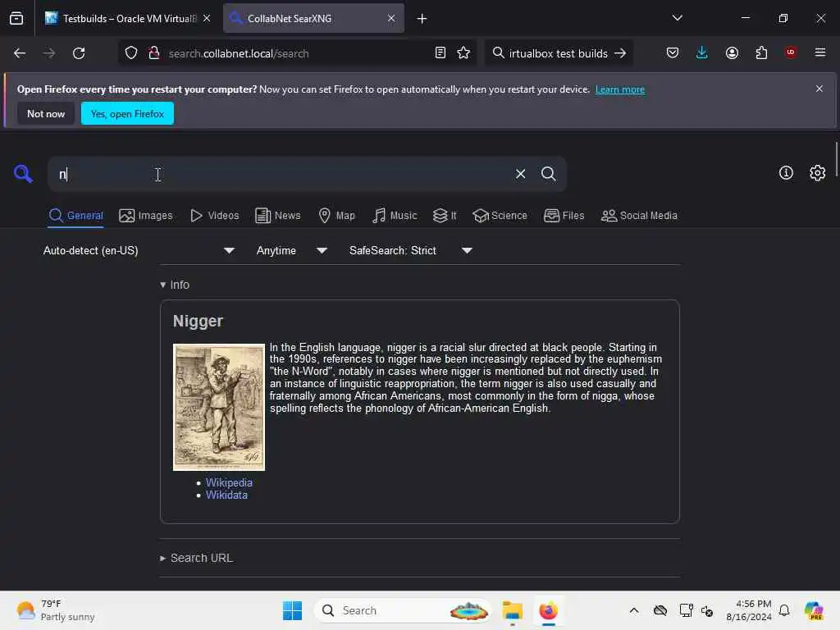The height and width of the screenshot is (630, 840).
Task: Open the IT search category
Action: pyautogui.click(x=445, y=216)
